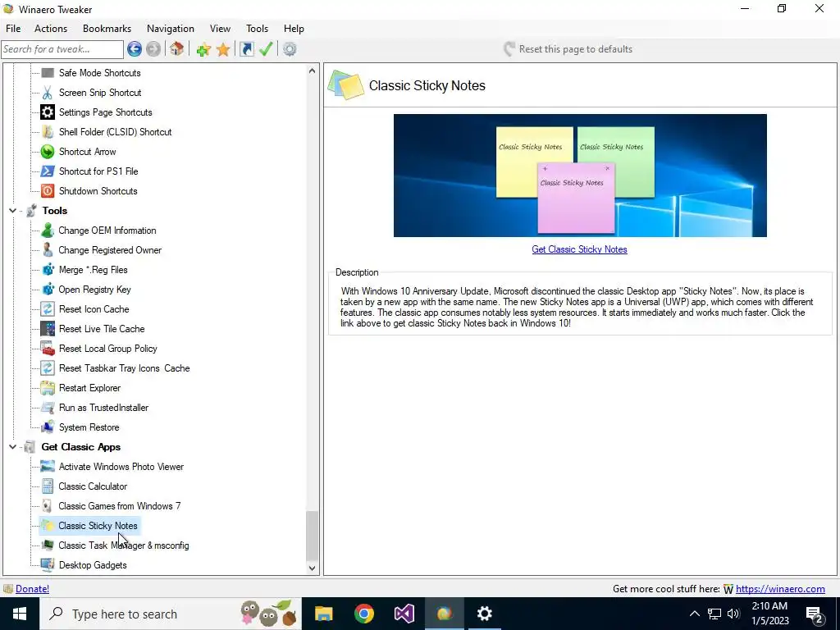Click the Type here to search box
This screenshot has width=840, height=630.
[171, 614]
